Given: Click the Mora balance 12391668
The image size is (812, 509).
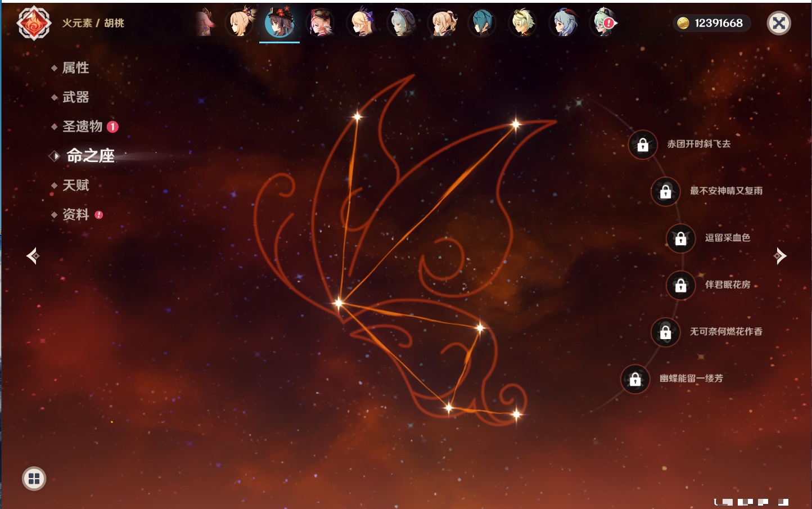Looking at the screenshot, I should pyautogui.click(x=719, y=23).
